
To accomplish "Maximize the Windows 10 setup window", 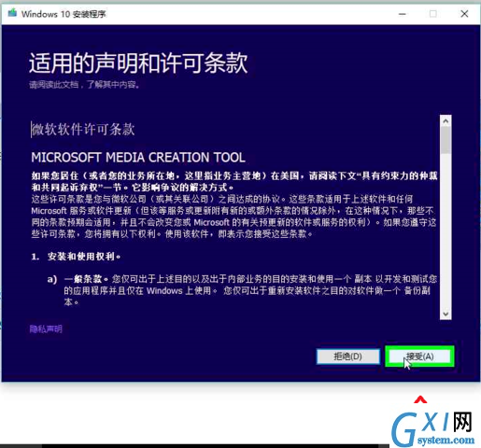I will click(432, 14).
